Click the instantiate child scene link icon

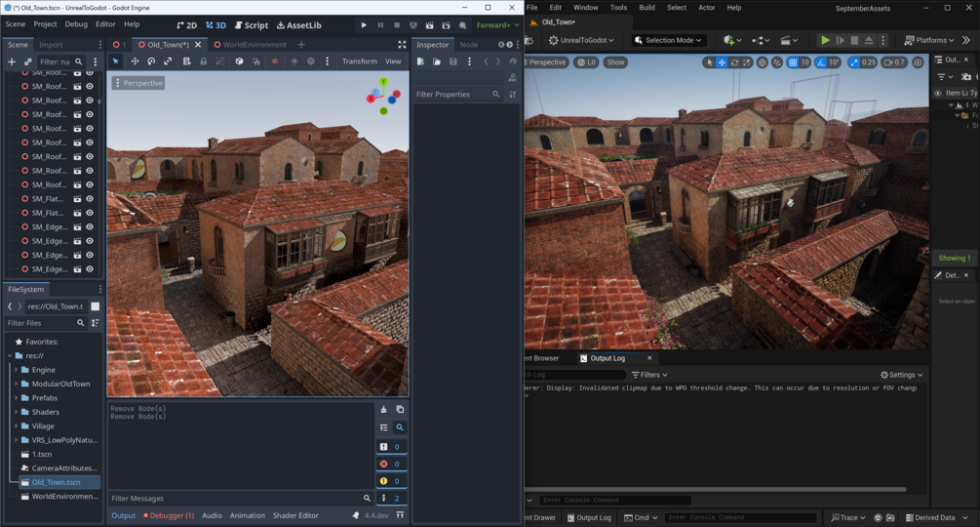click(x=27, y=61)
